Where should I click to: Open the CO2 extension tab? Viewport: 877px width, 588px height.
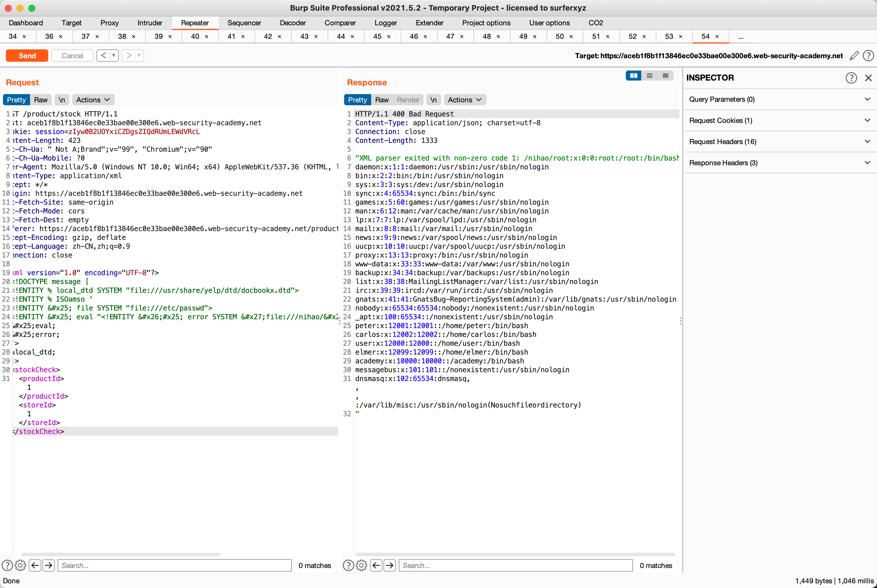(x=596, y=23)
